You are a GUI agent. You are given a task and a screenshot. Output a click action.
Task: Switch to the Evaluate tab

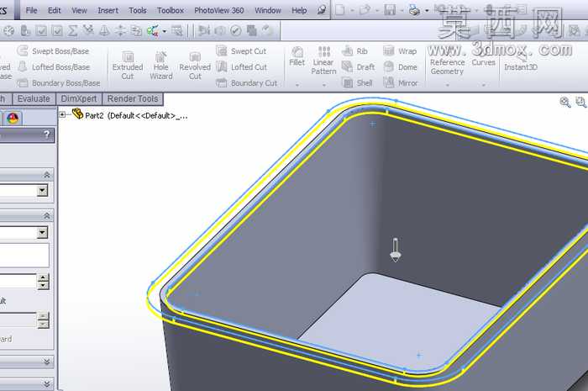(x=34, y=98)
